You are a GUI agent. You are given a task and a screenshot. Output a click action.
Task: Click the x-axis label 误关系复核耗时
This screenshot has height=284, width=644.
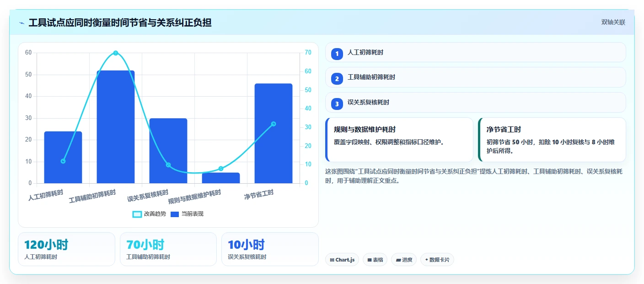pos(148,196)
